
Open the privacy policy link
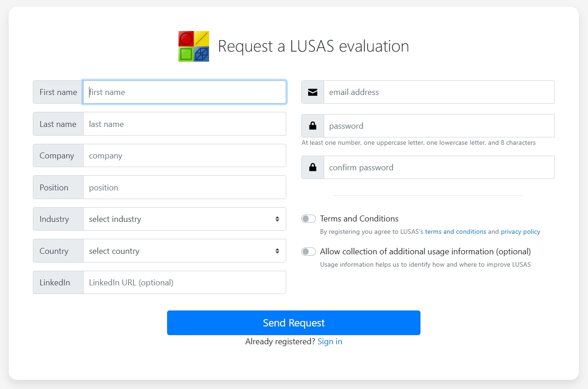pos(520,231)
